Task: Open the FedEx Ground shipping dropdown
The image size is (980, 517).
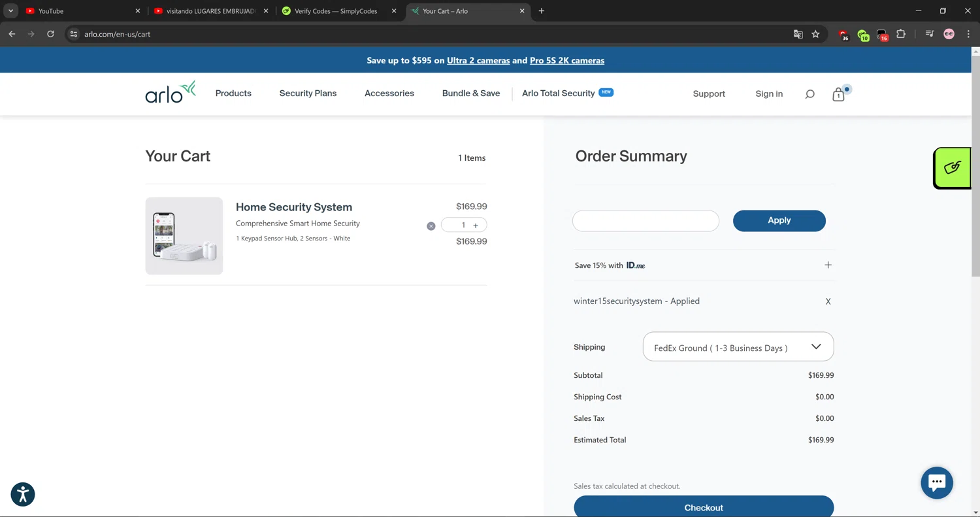Action: pos(738,347)
